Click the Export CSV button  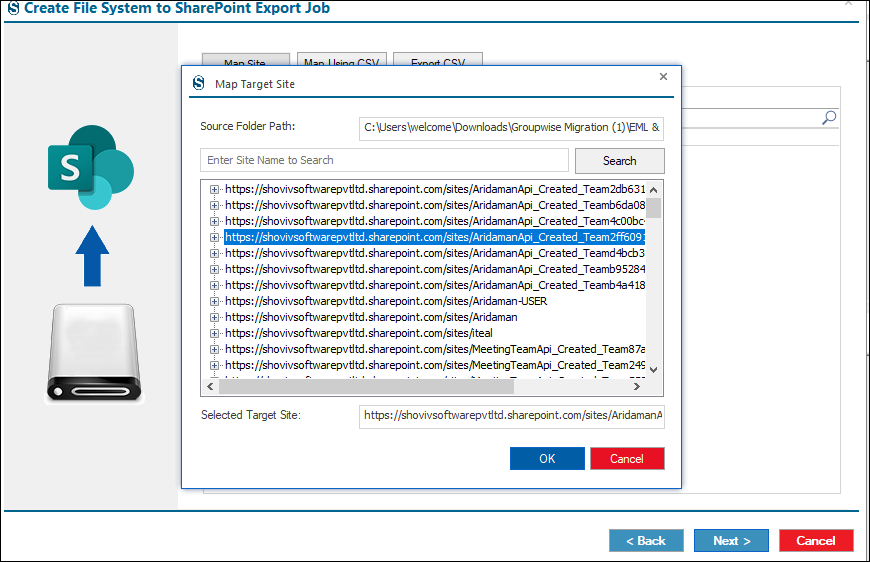tap(438, 60)
